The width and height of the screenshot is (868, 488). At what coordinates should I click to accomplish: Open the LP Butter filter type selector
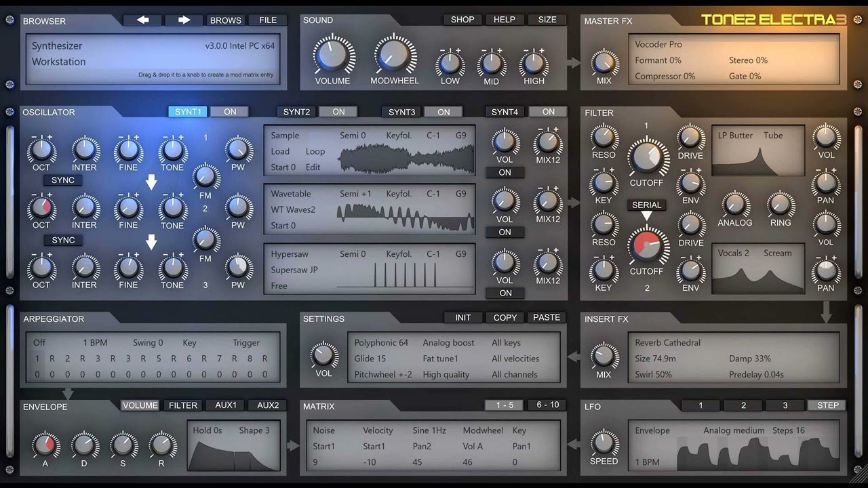click(735, 136)
